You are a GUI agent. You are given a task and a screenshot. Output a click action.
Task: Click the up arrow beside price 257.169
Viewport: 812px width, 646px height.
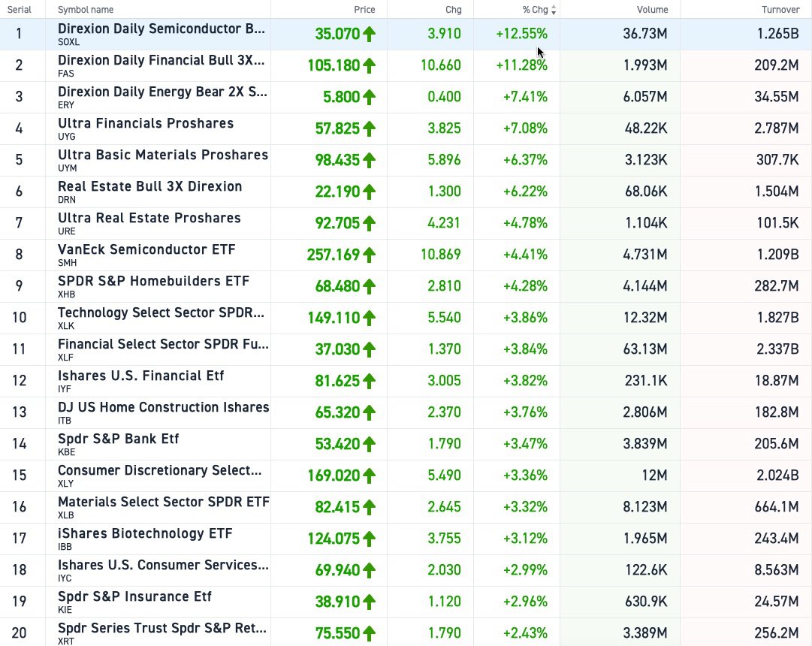(x=369, y=255)
